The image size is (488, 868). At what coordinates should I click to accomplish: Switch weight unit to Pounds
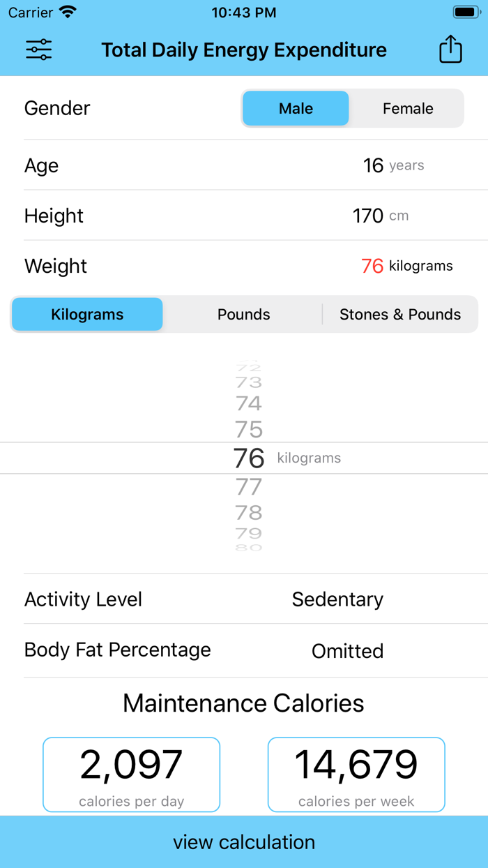pyautogui.click(x=243, y=314)
